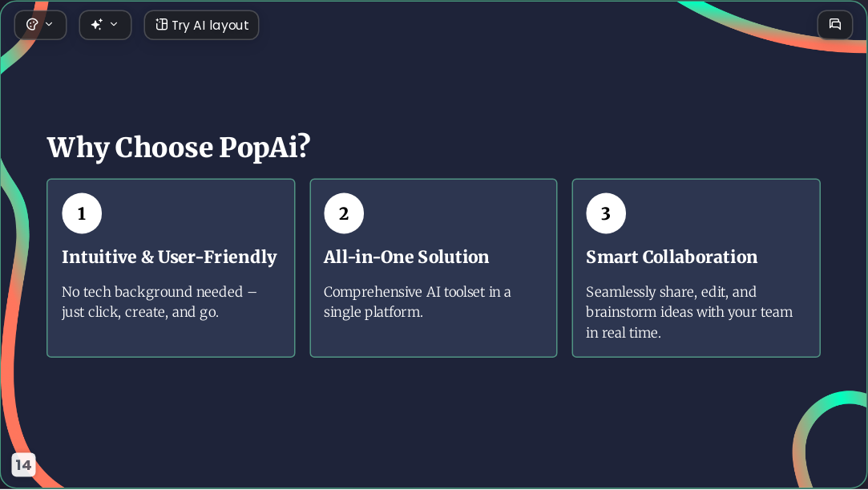
Task: Click the number 1 circle badge
Action: [x=82, y=213]
